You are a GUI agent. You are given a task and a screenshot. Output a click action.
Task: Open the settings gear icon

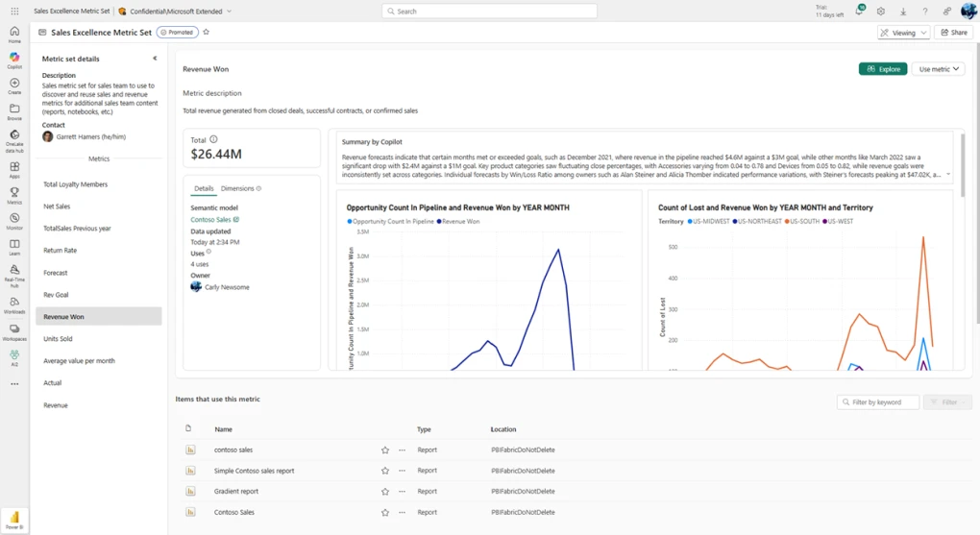tap(881, 12)
